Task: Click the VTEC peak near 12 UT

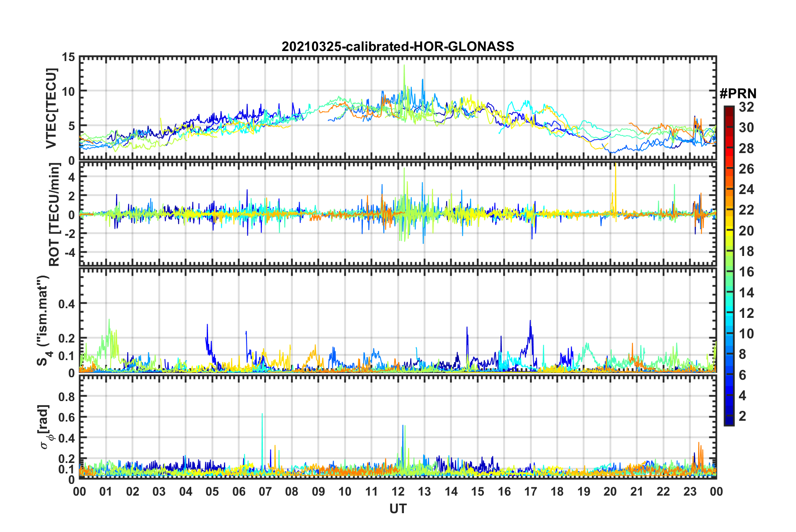Action: coord(404,66)
